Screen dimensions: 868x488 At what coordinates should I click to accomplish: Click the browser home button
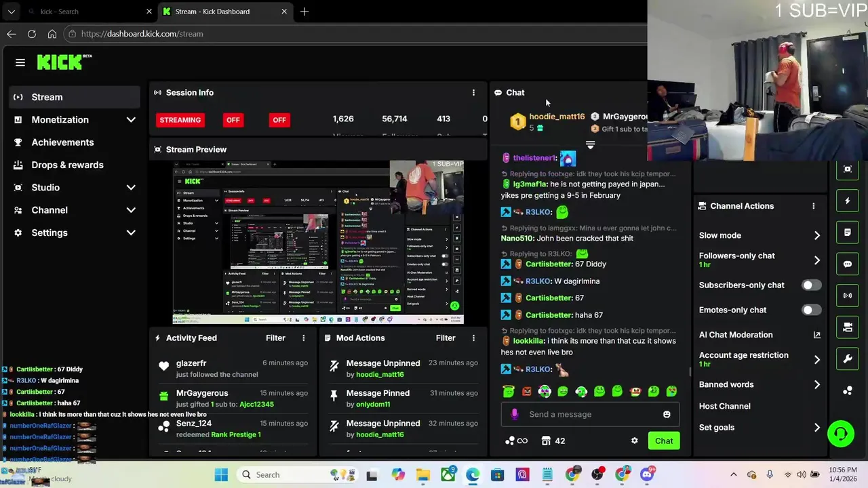click(52, 33)
